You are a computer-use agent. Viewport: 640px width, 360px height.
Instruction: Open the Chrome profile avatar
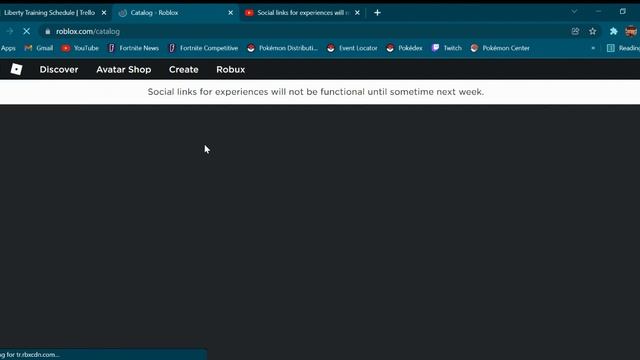tap(631, 31)
